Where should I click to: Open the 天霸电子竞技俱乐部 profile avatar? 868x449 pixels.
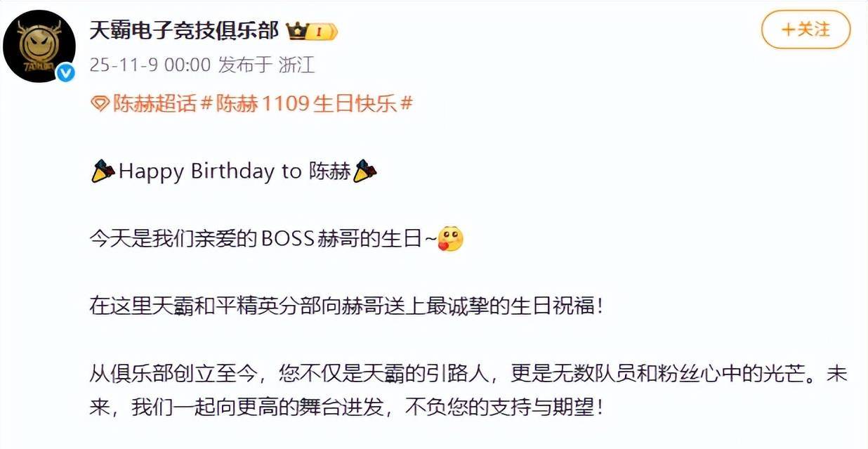[39, 46]
